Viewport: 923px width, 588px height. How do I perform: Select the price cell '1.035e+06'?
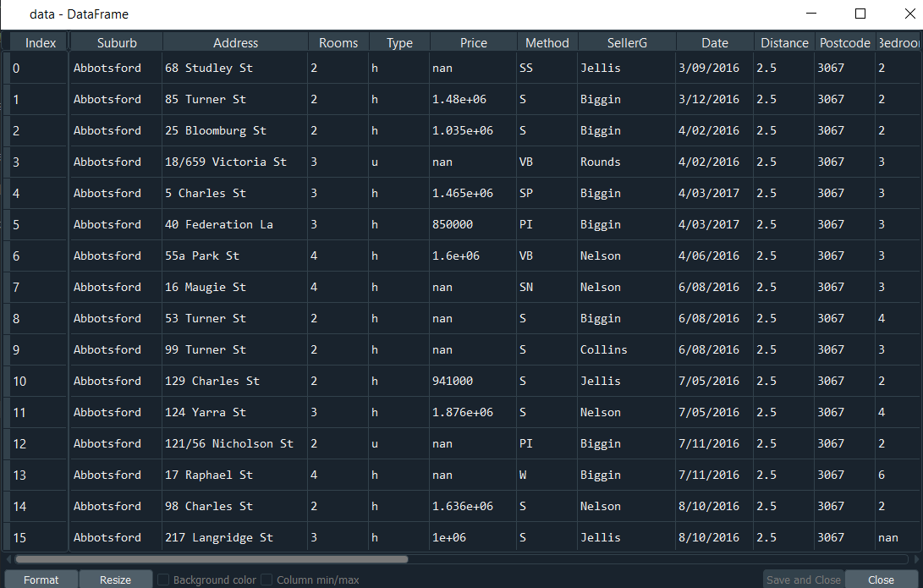pyautogui.click(x=473, y=130)
